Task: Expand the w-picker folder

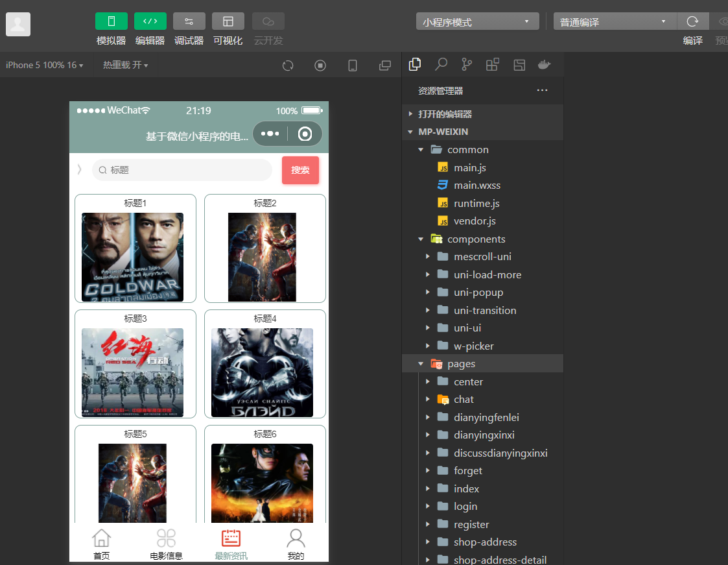Action: 483,346
